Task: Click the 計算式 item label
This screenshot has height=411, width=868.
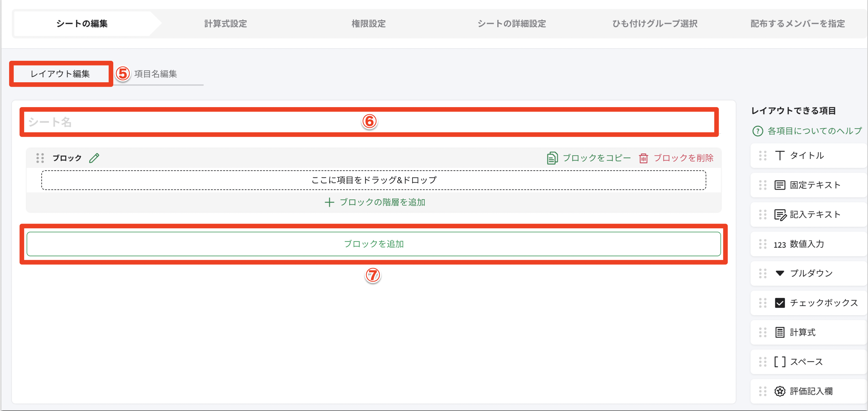Action: pyautogui.click(x=803, y=332)
